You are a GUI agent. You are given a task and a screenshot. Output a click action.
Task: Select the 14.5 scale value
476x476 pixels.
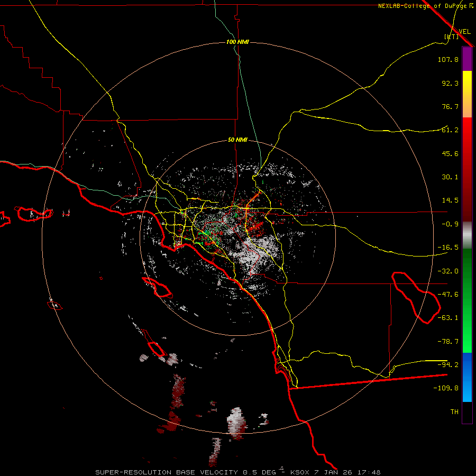[450, 200]
